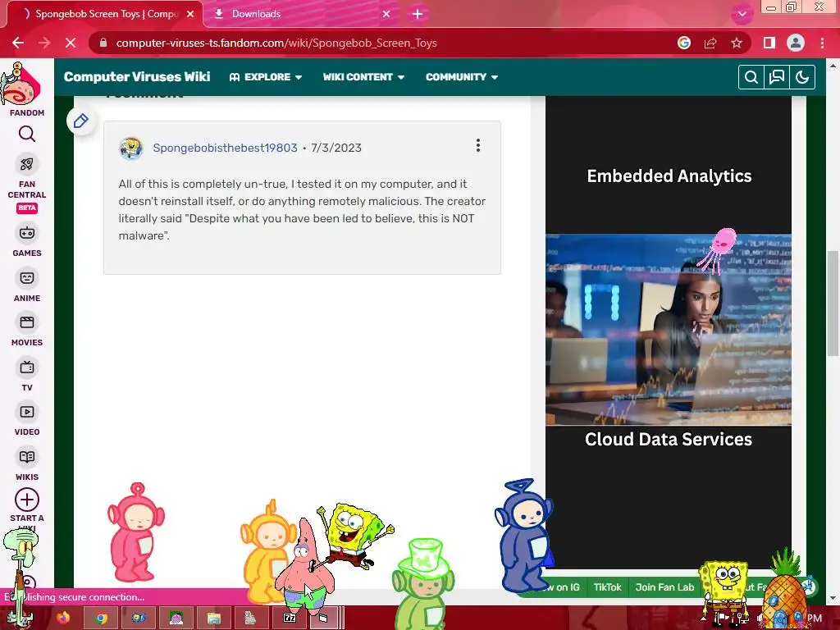Click the pencil edit icon

coord(81,121)
